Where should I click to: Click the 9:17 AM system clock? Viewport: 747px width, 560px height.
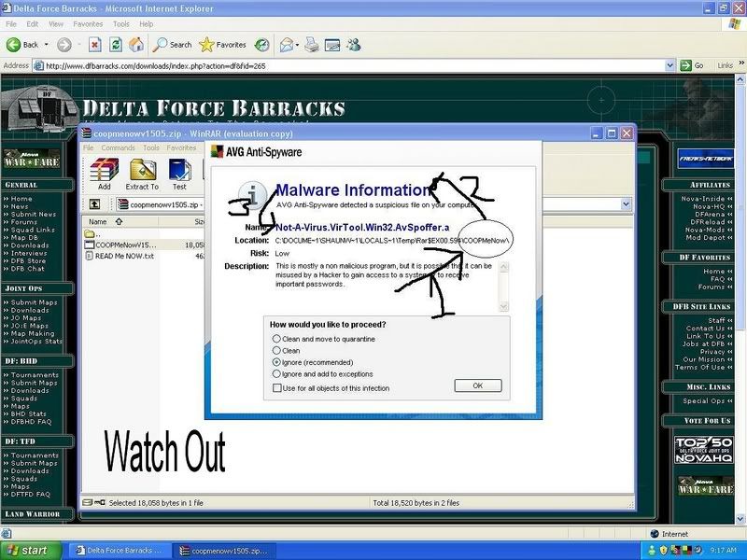tap(722, 551)
